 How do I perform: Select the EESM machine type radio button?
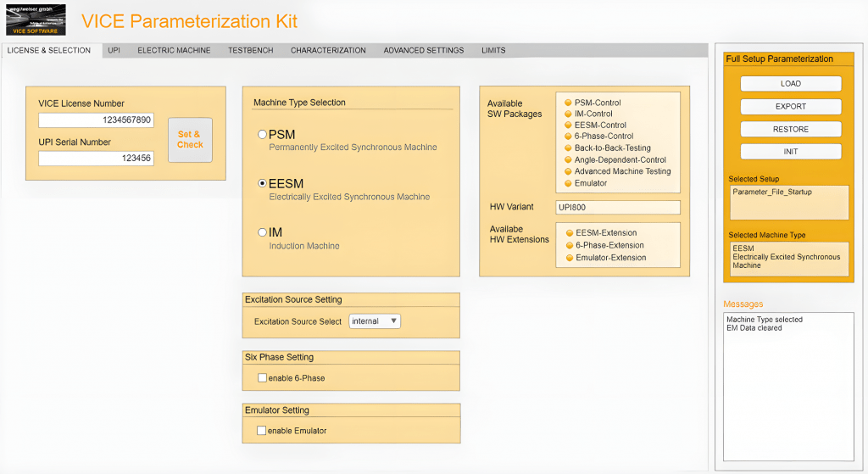coord(263,183)
